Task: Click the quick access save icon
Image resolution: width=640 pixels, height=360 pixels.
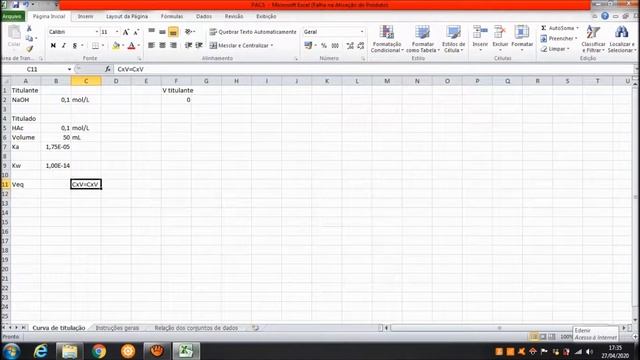Action: click(16, 4)
